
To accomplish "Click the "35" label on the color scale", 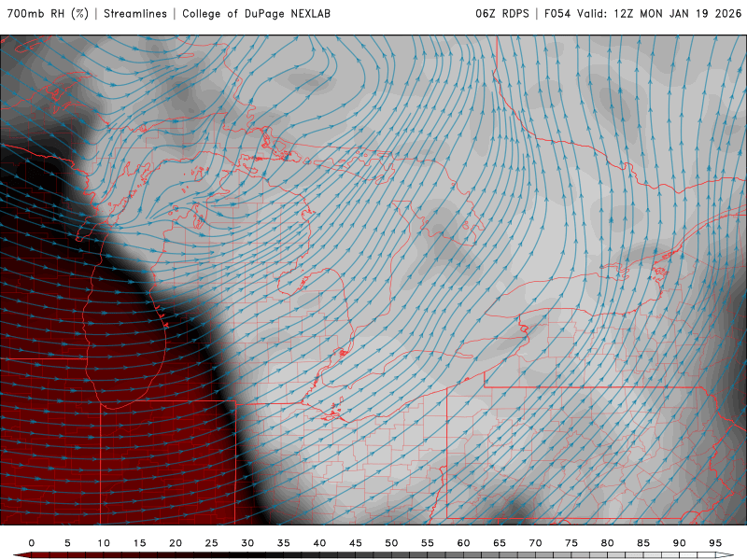I will point(284,543).
